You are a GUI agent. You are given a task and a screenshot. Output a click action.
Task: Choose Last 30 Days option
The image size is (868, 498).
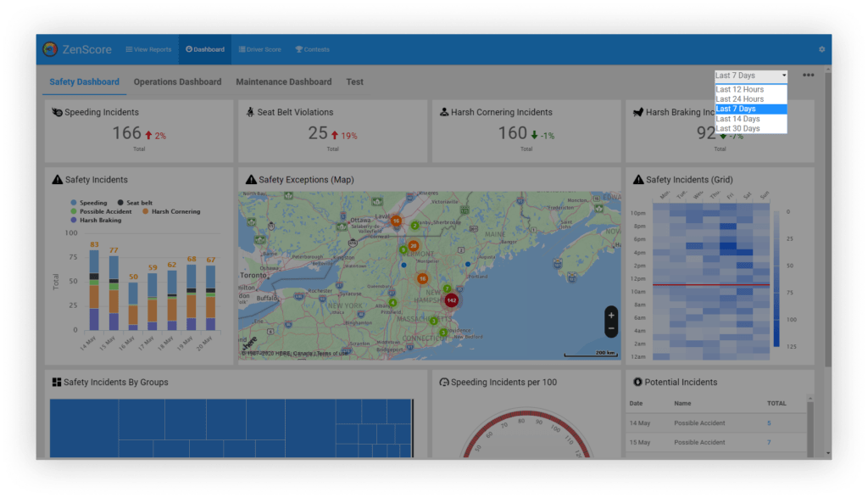point(751,128)
